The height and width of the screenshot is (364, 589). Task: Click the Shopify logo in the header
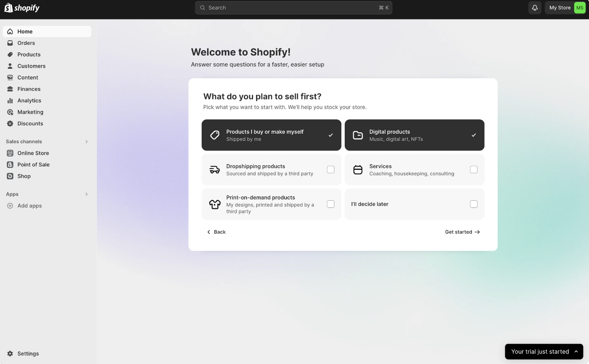tap(22, 8)
